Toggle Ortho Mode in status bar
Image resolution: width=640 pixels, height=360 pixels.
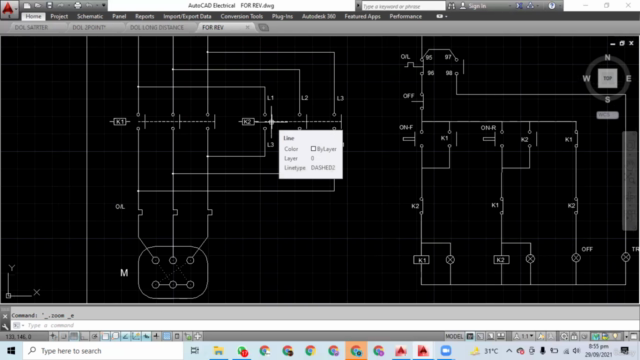coord(84,336)
